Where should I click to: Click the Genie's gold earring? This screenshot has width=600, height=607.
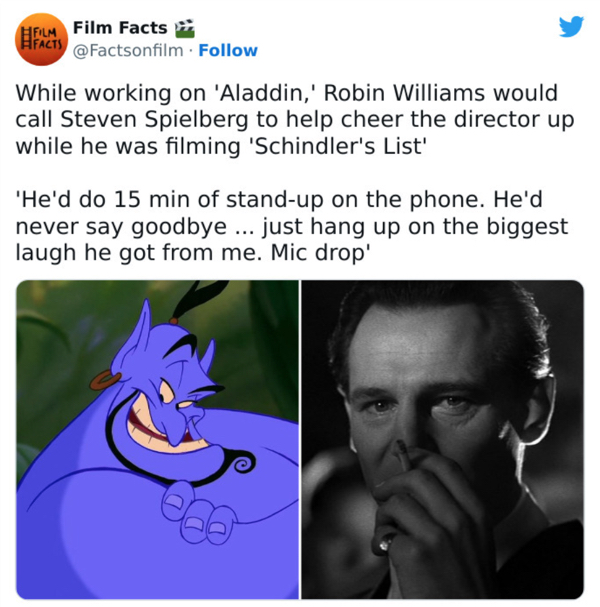(105, 379)
